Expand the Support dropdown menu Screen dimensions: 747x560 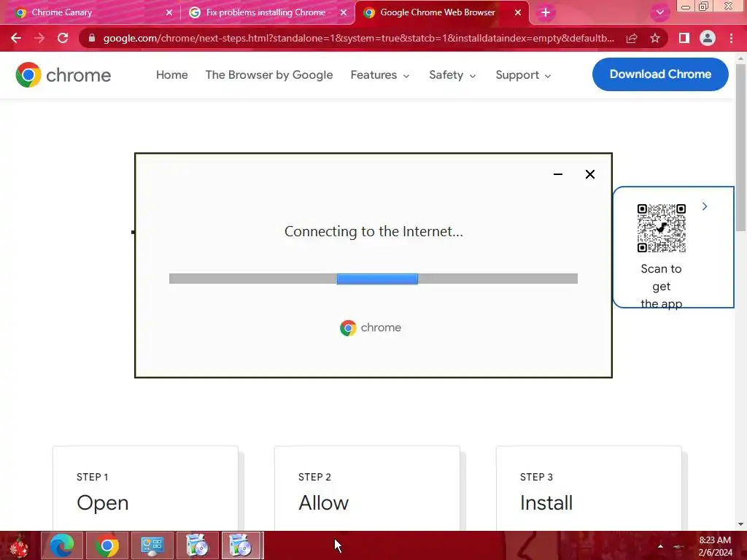(x=523, y=75)
